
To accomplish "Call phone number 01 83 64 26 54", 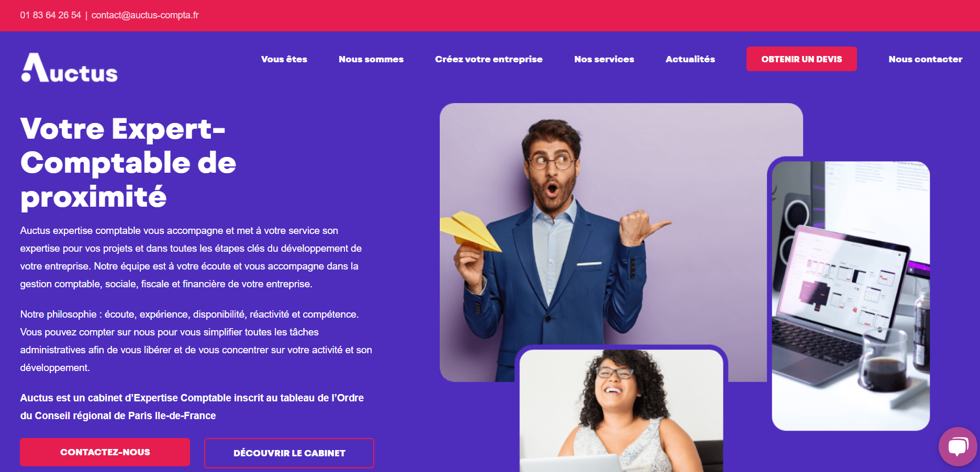I will click(50, 15).
